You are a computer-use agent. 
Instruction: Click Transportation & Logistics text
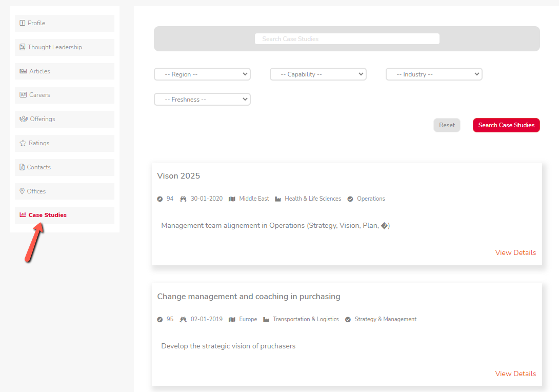tap(306, 319)
